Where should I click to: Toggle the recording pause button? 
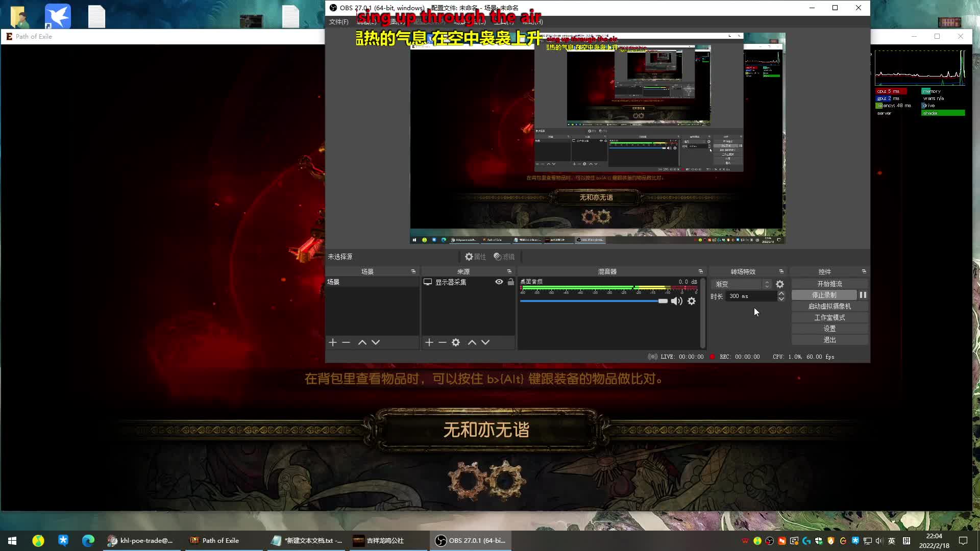[x=862, y=295]
